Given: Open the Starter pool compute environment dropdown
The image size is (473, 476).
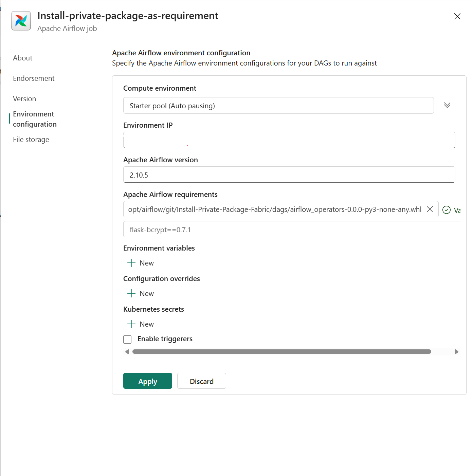Looking at the screenshot, I should [x=278, y=105].
